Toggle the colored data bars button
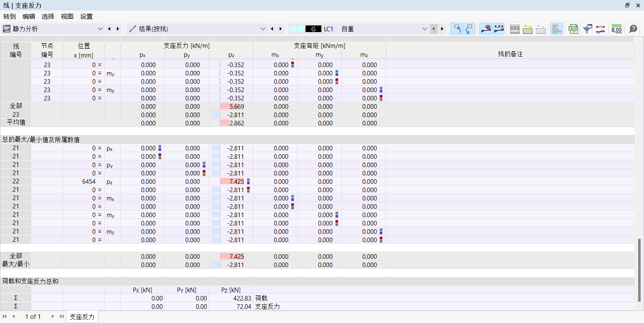This screenshot has width=644, height=323. click(557, 29)
